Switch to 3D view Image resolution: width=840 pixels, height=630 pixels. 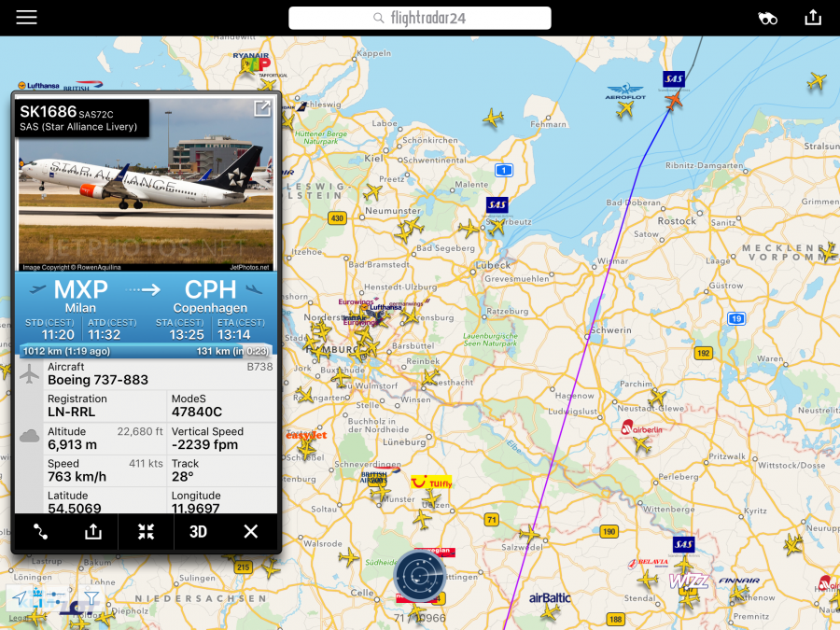198,531
